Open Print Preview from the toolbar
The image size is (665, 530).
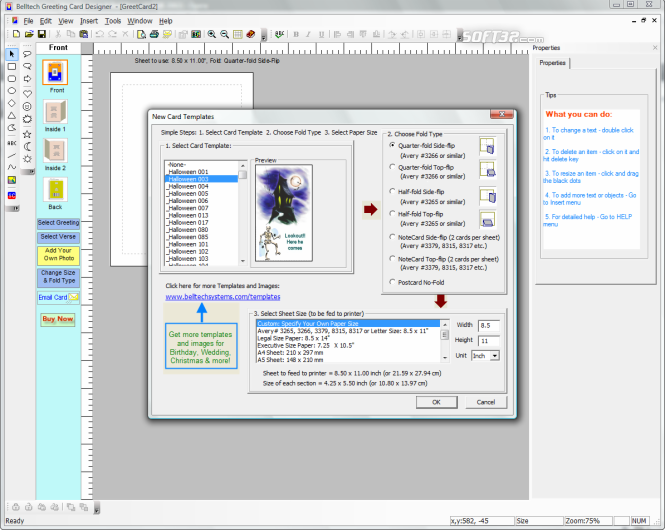tap(141, 34)
